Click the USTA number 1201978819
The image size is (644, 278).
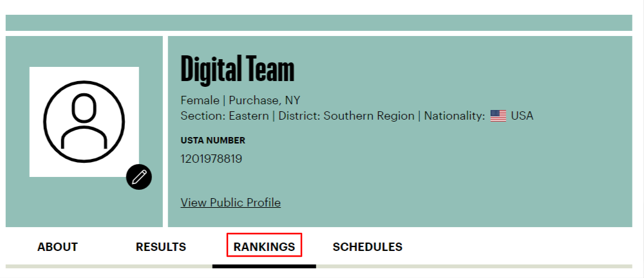tap(211, 159)
